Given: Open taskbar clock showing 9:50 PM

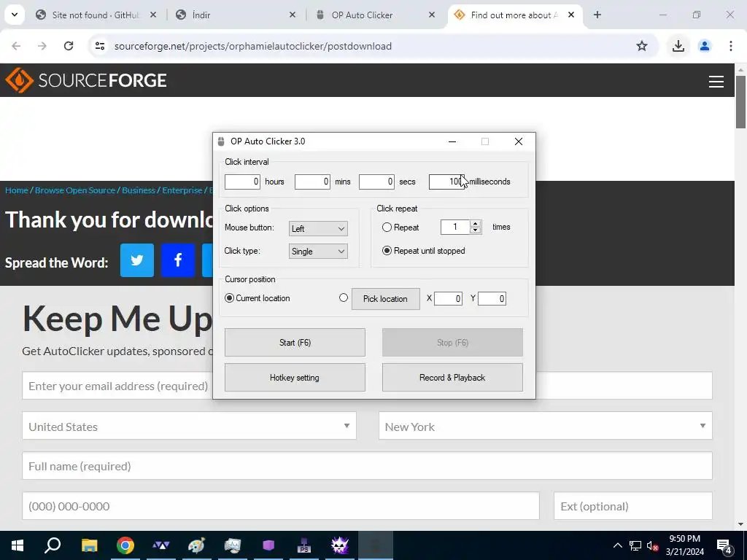Looking at the screenshot, I should (684, 545).
